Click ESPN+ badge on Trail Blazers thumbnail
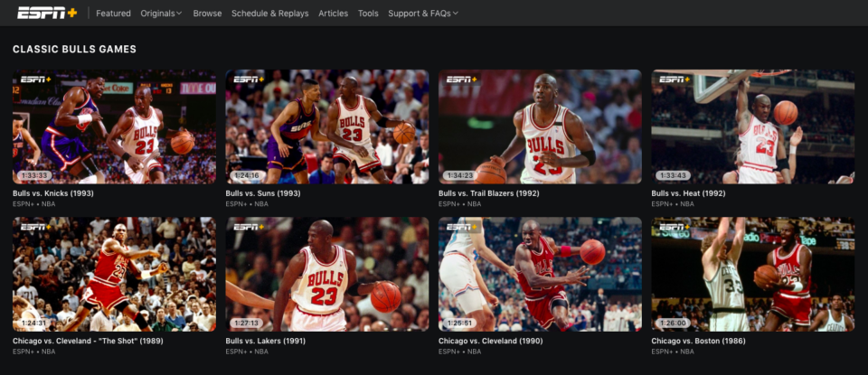Screen dimensions: 868x375 point(461,80)
